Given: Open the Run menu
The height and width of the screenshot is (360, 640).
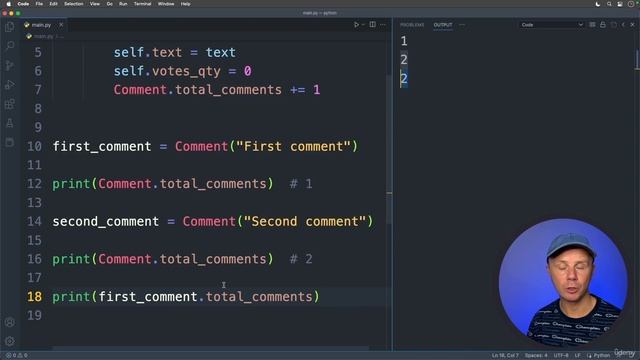Looking at the screenshot, I should pyautogui.click(x=123, y=4).
